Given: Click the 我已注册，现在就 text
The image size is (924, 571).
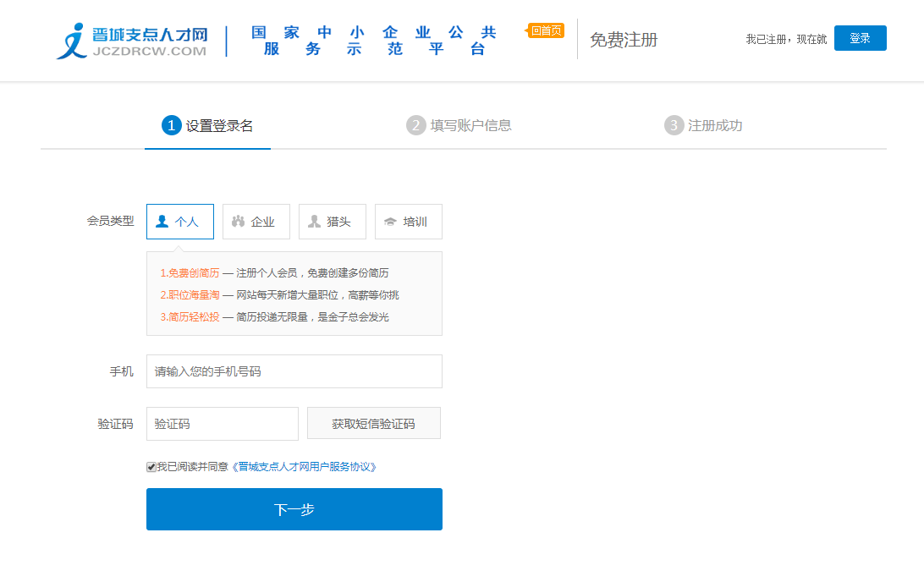Looking at the screenshot, I should (786, 39).
